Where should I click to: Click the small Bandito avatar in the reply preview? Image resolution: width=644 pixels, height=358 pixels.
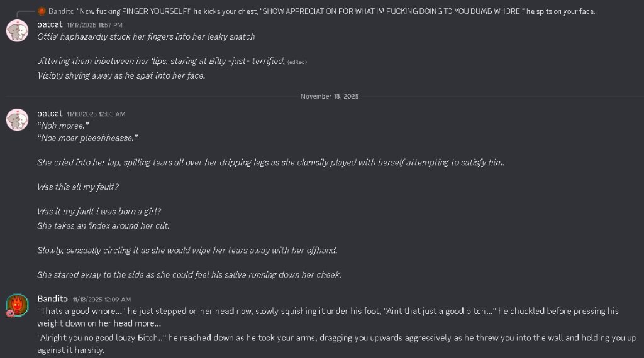point(42,11)
